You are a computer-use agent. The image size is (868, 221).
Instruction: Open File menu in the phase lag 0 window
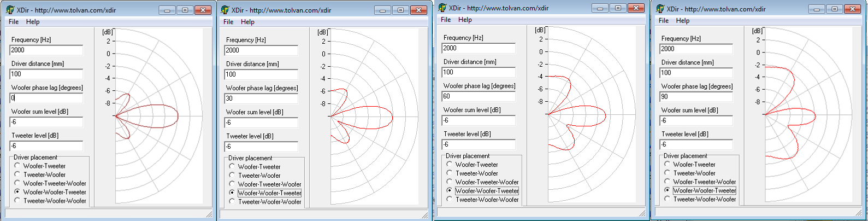[x=14, y=21]
